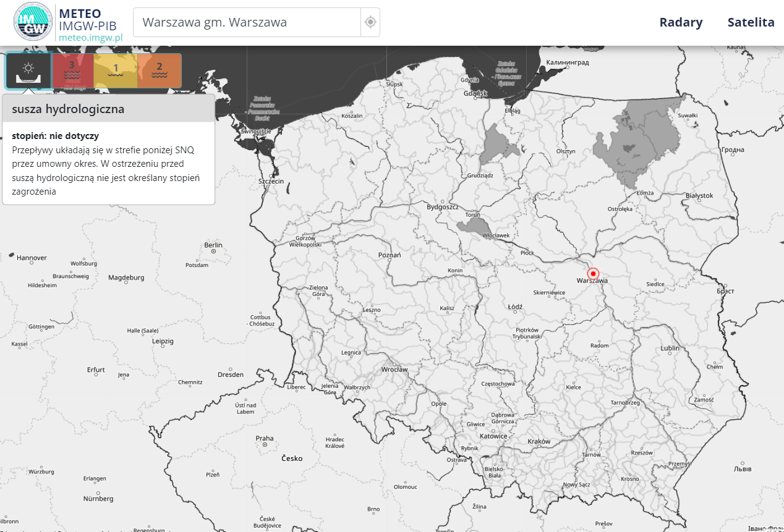The image size is (784, 532).
Task: Click the 'susza hydrologiczna' panel header
Action: click(109, 109)
